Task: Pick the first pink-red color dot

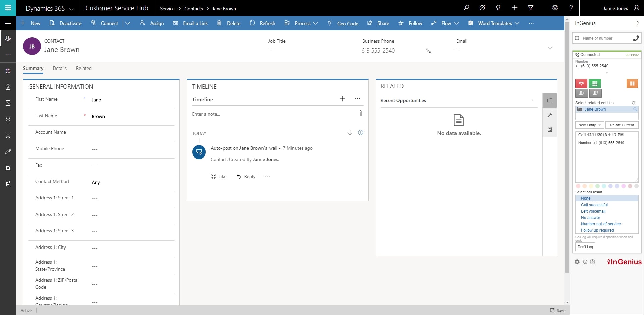Action: point(578,186)
